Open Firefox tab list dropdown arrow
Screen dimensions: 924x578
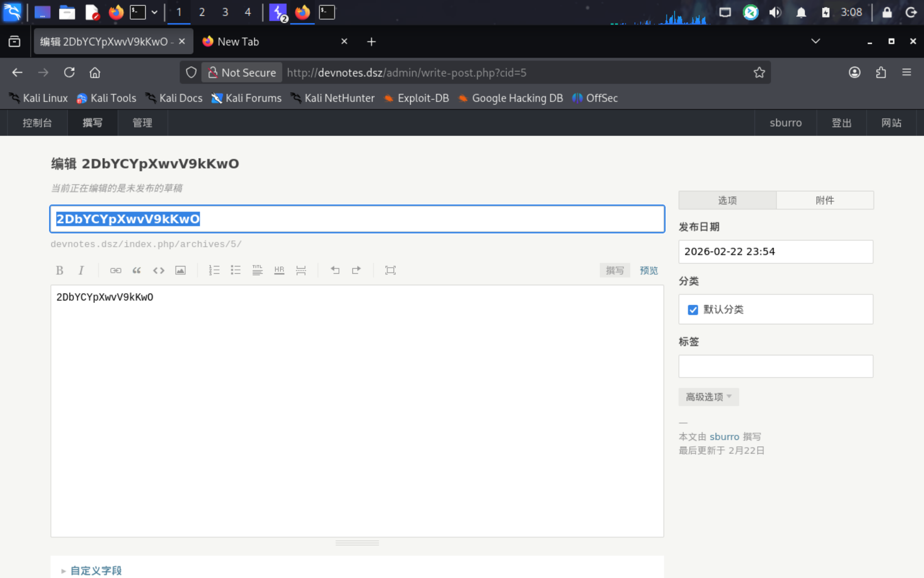(x=815, y=41)
